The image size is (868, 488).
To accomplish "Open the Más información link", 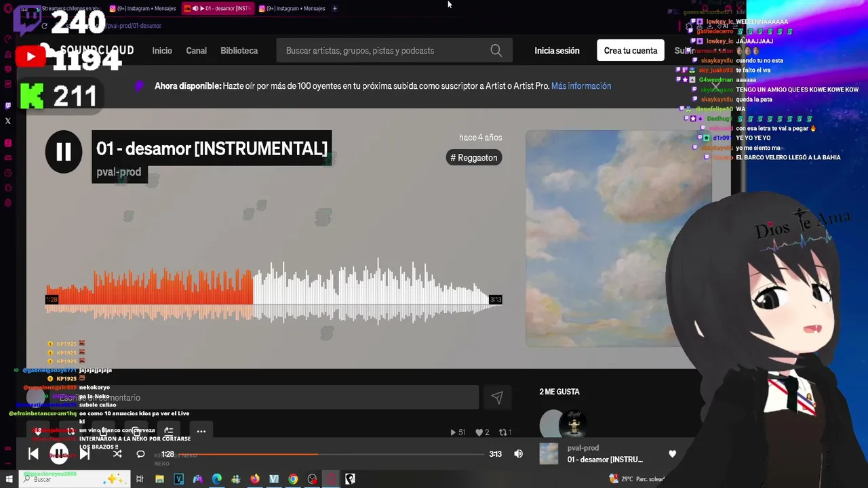I will pyautogui.click(x=581, y=86).
